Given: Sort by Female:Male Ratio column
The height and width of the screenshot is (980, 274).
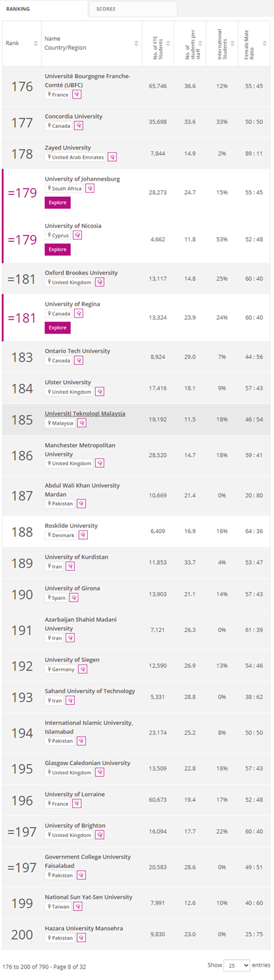Looking at the screenshot, I should [x=254, y=43].
